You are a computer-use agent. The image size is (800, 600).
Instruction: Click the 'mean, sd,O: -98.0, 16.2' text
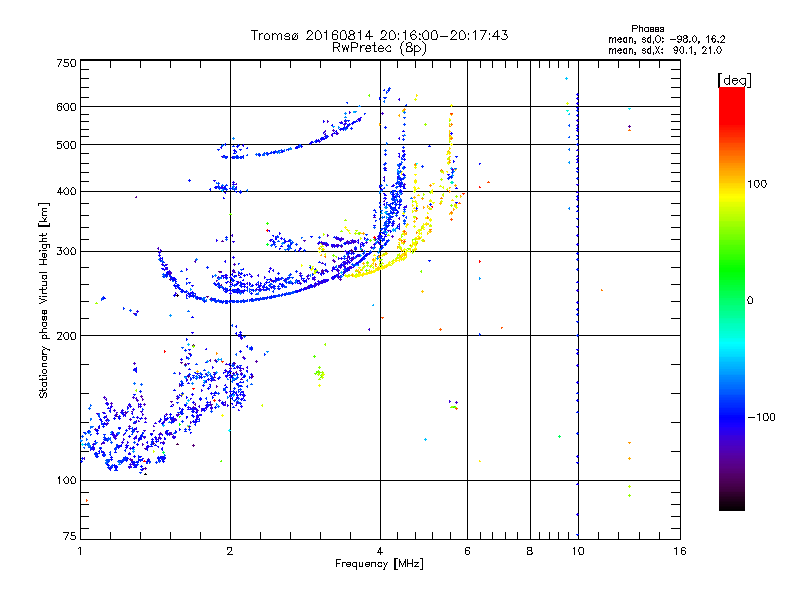click(x=666, y=39)
